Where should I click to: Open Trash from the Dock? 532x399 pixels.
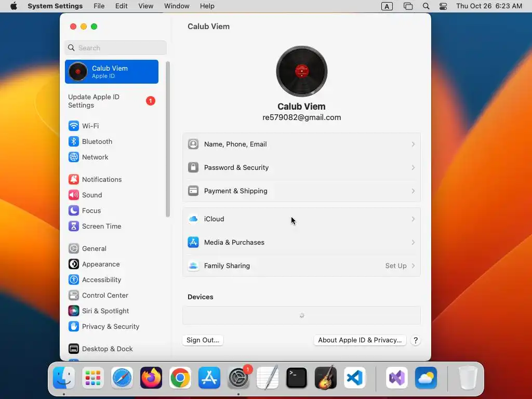(468, 378)
